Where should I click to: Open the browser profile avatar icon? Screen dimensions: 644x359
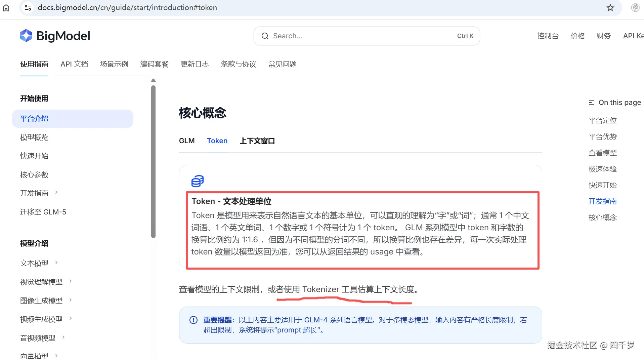point(635,7)
